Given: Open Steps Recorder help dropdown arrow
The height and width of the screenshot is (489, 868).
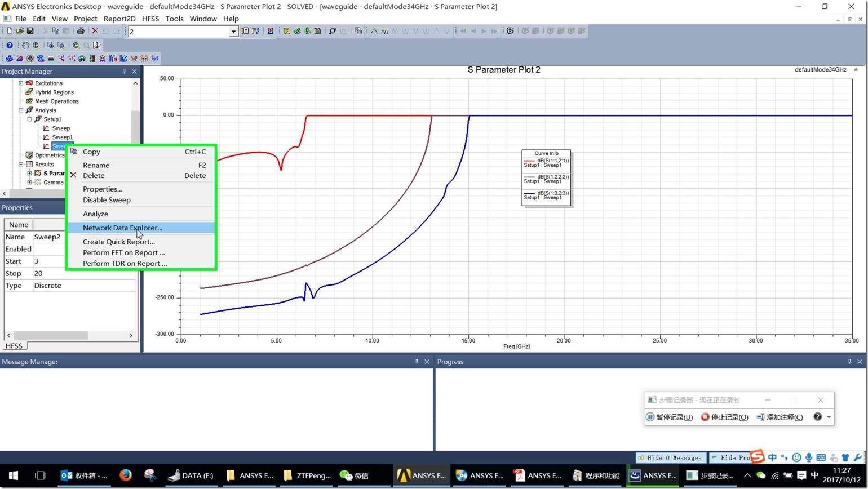Looking at the screenshot, I should (x=829, y=417).
